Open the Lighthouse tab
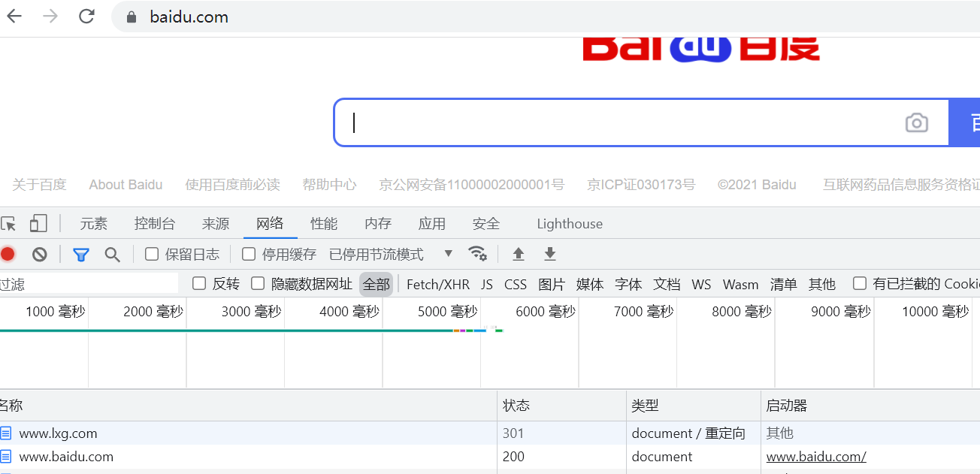Screen dimensions: 980x474 coord(570,224)
